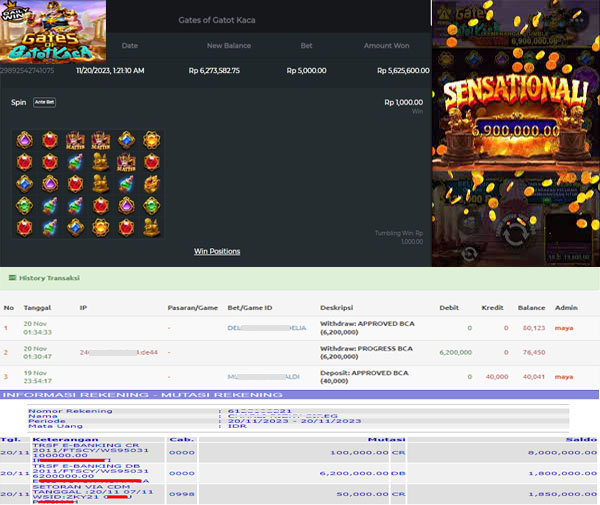Select the yellow gem in the grid's top row
The height and width of the screenshot is (505, 600).
152,140
